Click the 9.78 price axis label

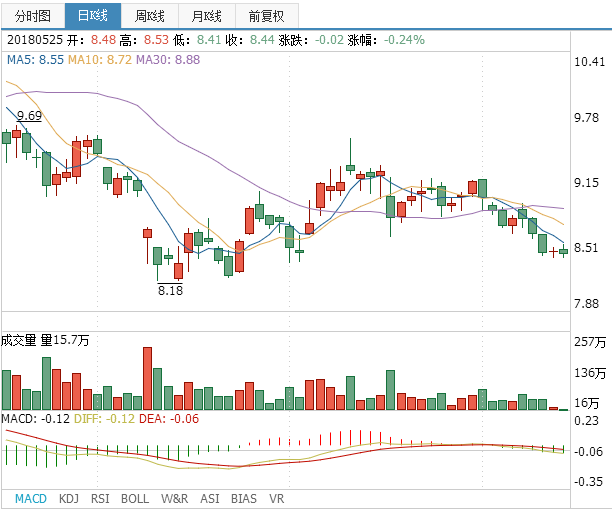586,118
